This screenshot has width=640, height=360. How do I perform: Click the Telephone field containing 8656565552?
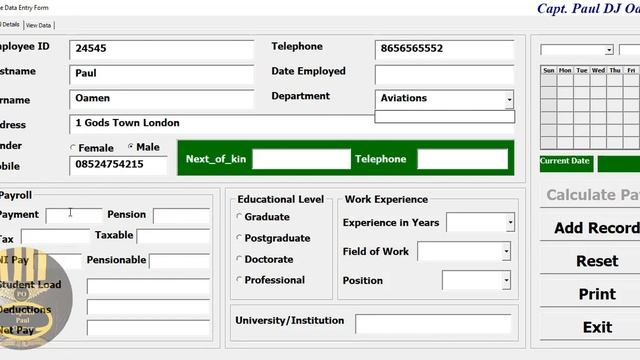click(444, 49)
